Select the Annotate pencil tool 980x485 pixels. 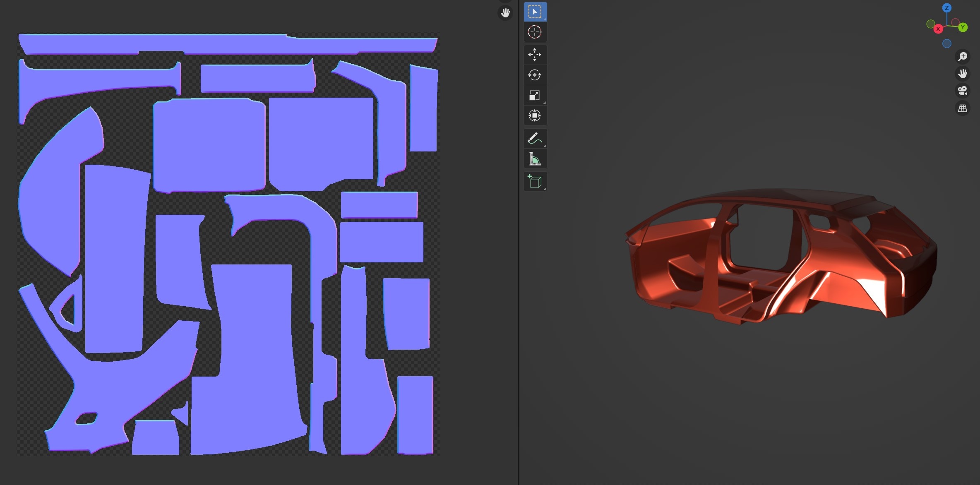click(535, 139)
